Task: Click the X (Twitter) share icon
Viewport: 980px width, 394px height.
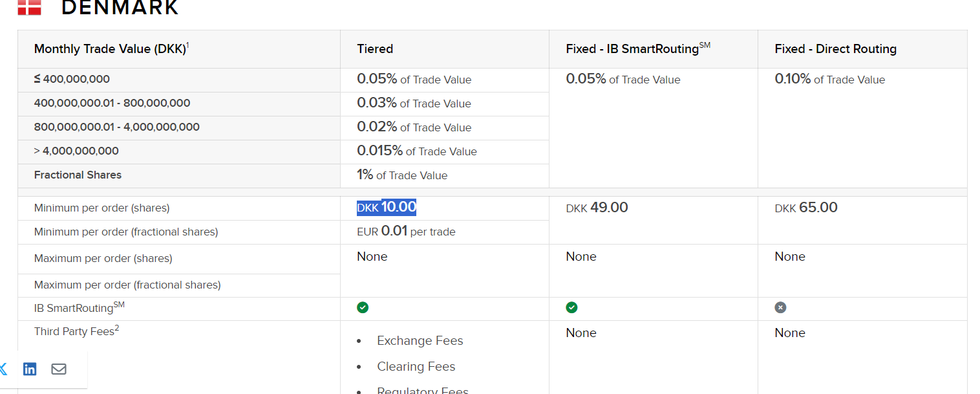Action: click(3, 369)
